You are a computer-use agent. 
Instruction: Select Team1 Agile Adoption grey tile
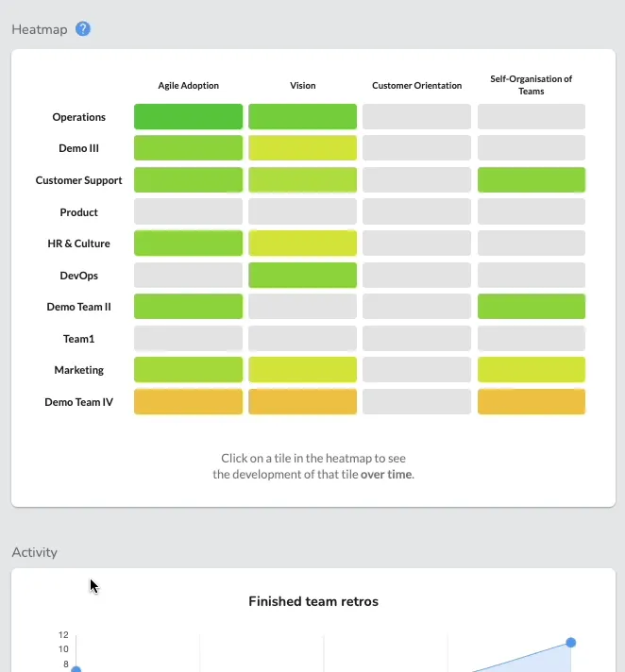tap(188, 339)
